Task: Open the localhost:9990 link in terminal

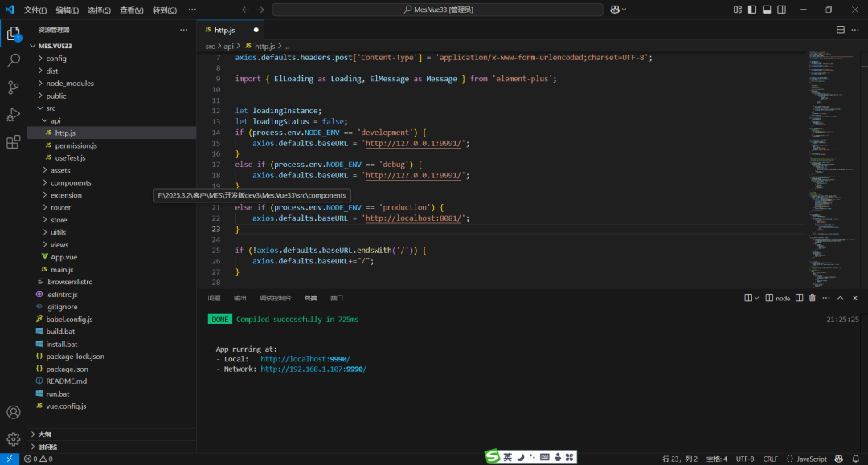Action: tap(305, 359)
